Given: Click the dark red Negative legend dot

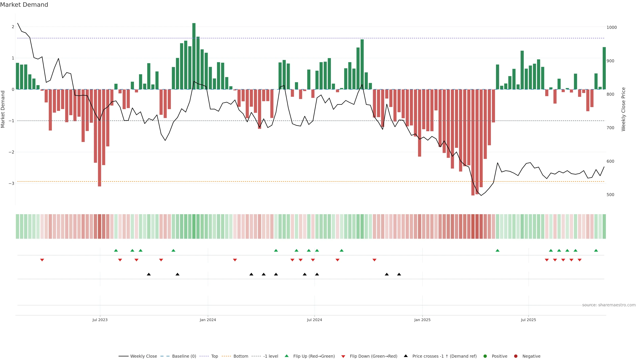Looking at the screenshot, I should pos(516,356).
